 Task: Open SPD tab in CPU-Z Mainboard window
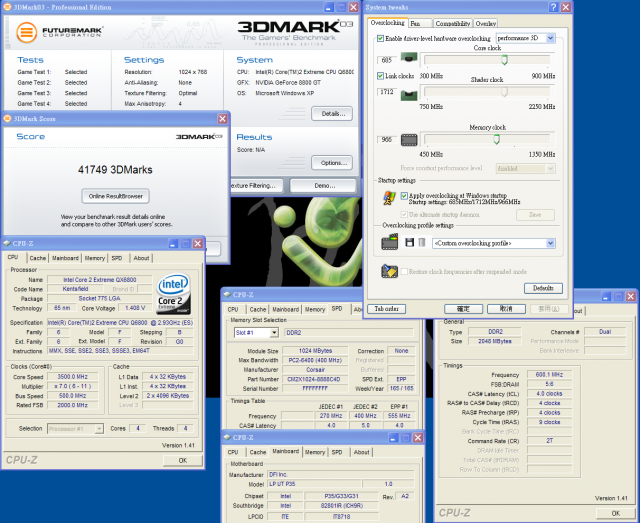[337, 452]
